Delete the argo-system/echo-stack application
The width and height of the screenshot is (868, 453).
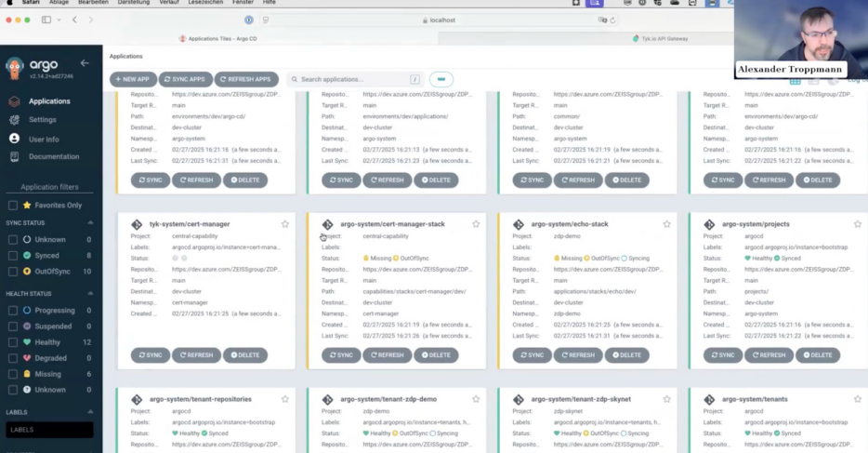626,355
